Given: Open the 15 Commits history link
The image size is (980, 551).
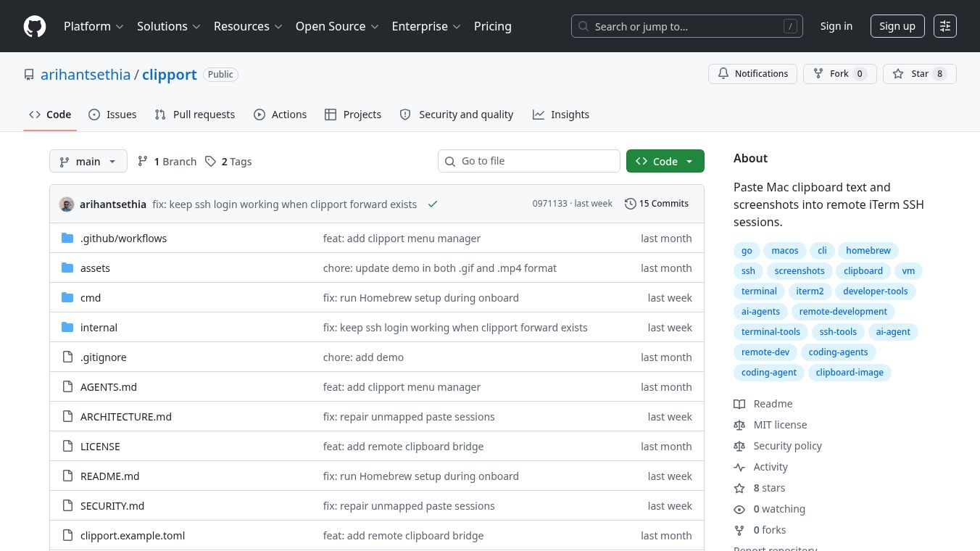Looking at the screenshot, I should 657,204.
